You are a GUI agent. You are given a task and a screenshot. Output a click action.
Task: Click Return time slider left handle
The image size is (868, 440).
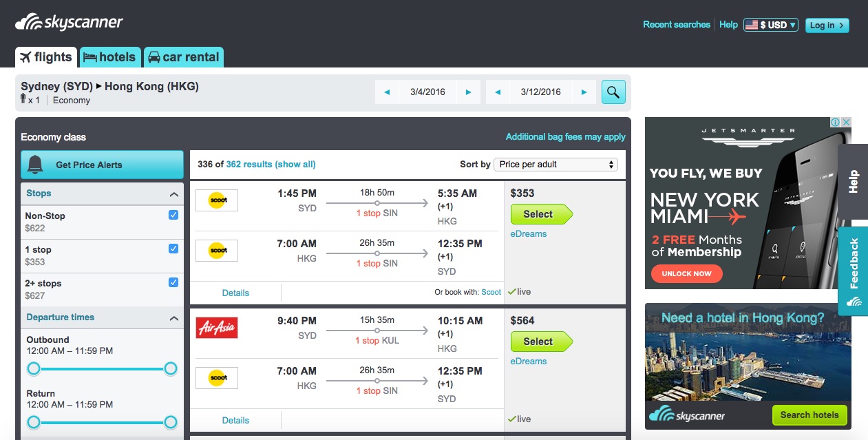(x=33, y=422)
